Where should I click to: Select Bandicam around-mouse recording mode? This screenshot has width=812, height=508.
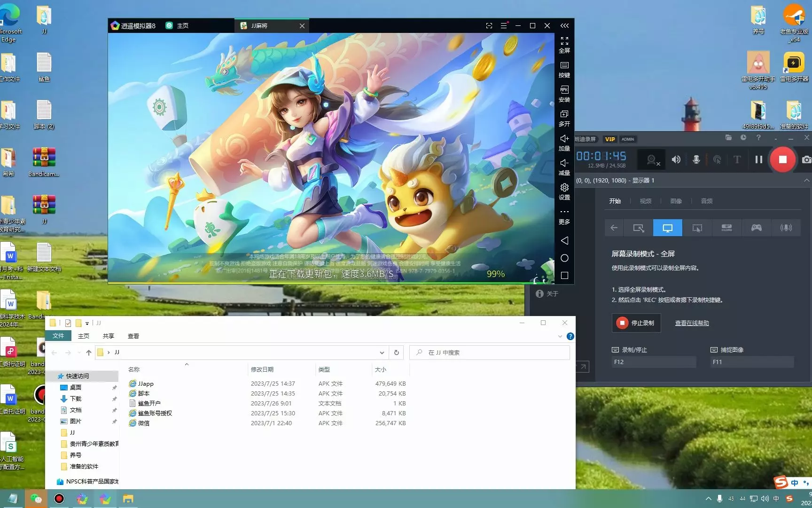click(697, 228)
